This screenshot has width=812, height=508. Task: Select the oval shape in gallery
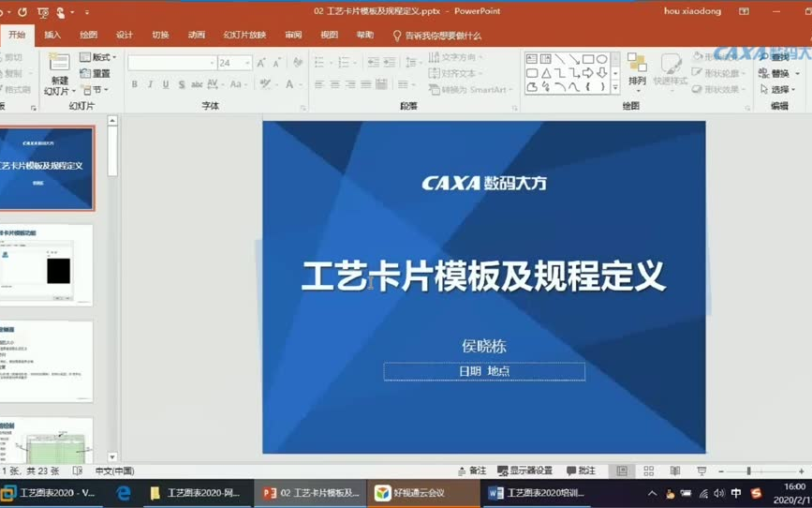point(602,59)
